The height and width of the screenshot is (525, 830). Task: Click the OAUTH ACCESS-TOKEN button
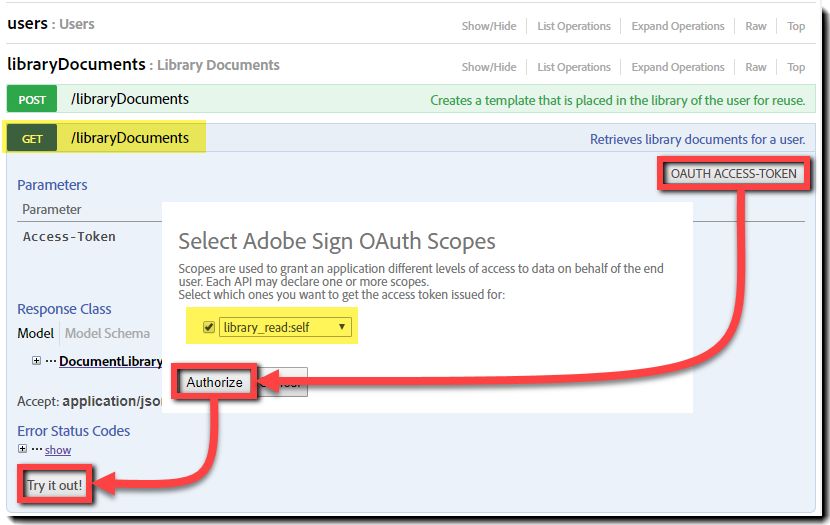tap(734, 174)
